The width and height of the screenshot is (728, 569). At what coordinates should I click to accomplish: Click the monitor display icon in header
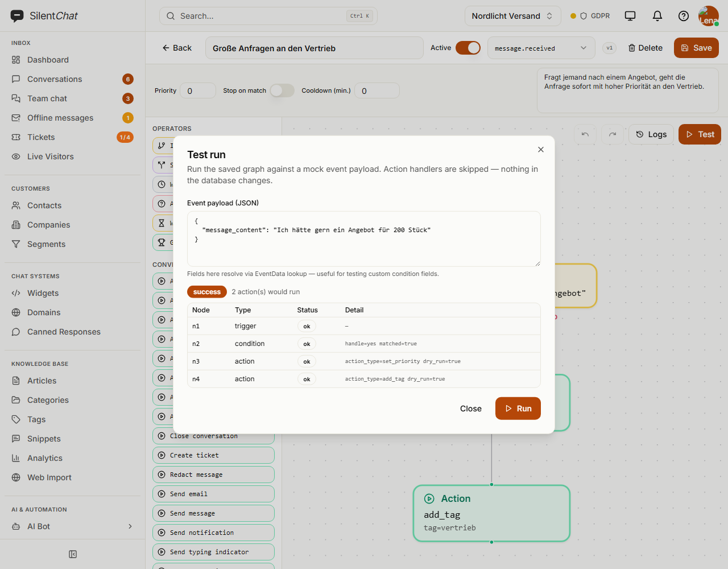[x=630, y=16]
